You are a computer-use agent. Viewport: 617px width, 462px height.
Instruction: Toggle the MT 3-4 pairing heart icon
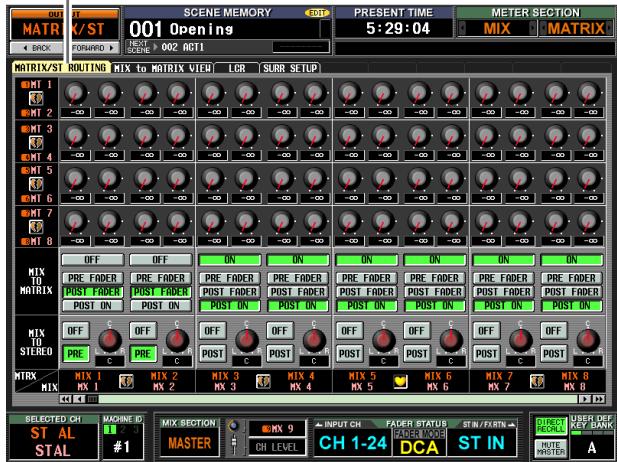[x=36, y=142]
